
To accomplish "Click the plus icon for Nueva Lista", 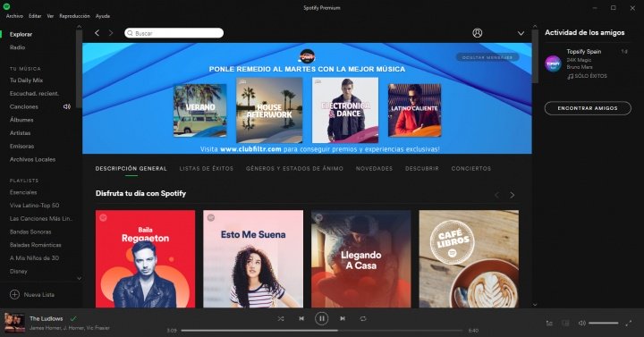I will (14, 295).
